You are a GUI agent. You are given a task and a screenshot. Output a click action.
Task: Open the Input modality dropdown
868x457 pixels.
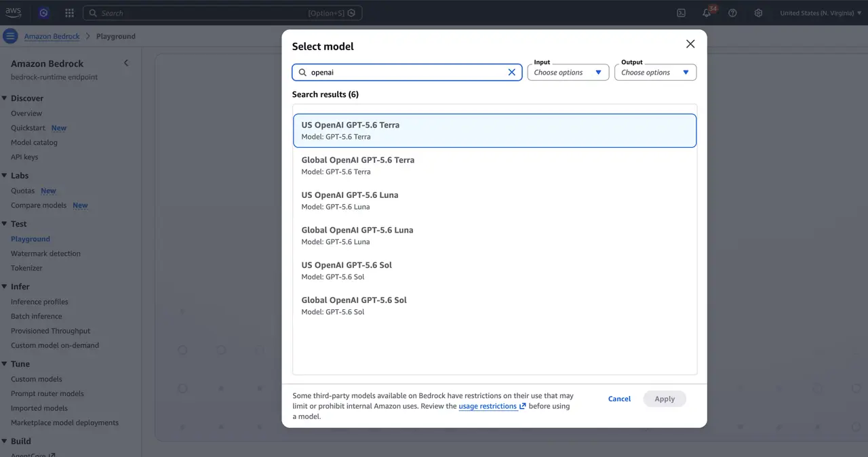(x=568, y=72)
